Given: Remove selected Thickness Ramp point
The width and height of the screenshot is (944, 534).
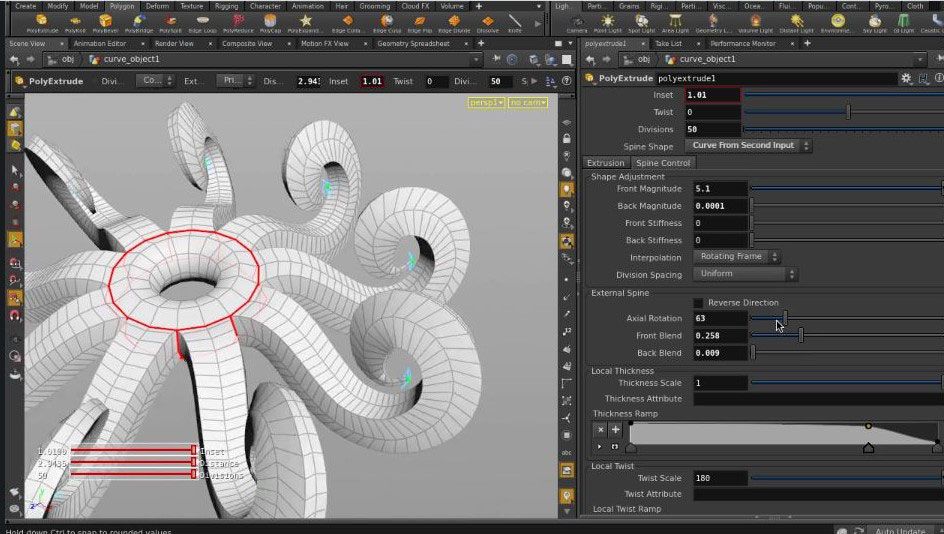Looking at the screenshot, I should (x=600, y=429).
